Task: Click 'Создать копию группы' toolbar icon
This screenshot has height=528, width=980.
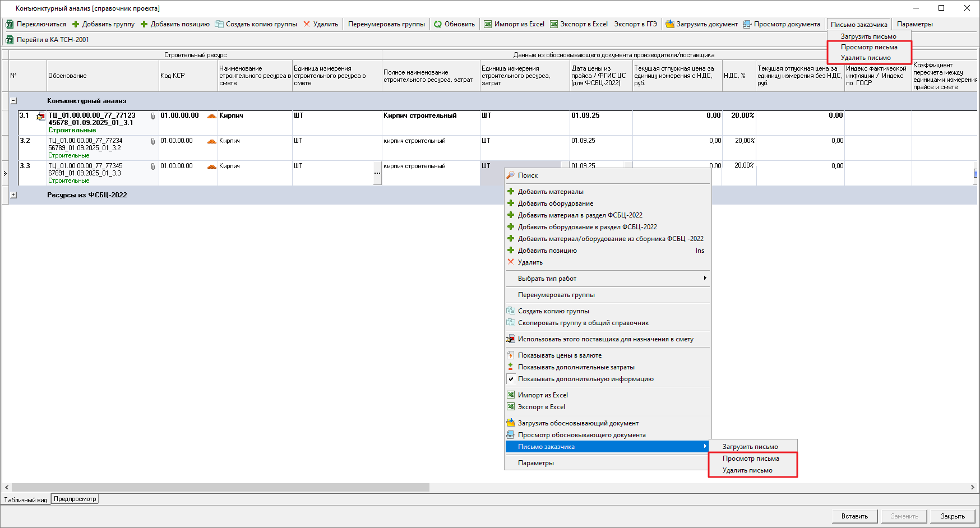Action: click(x=219, y=24)
